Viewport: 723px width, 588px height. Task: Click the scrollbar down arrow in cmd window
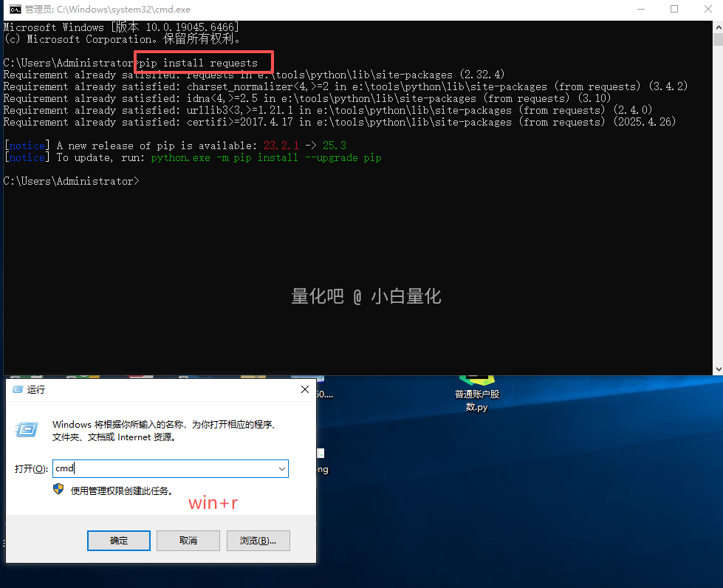[718, 368]
